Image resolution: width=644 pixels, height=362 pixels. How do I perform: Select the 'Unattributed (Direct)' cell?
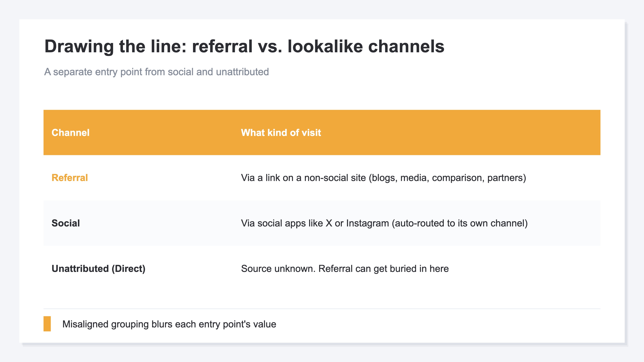(x=98, y=268)
